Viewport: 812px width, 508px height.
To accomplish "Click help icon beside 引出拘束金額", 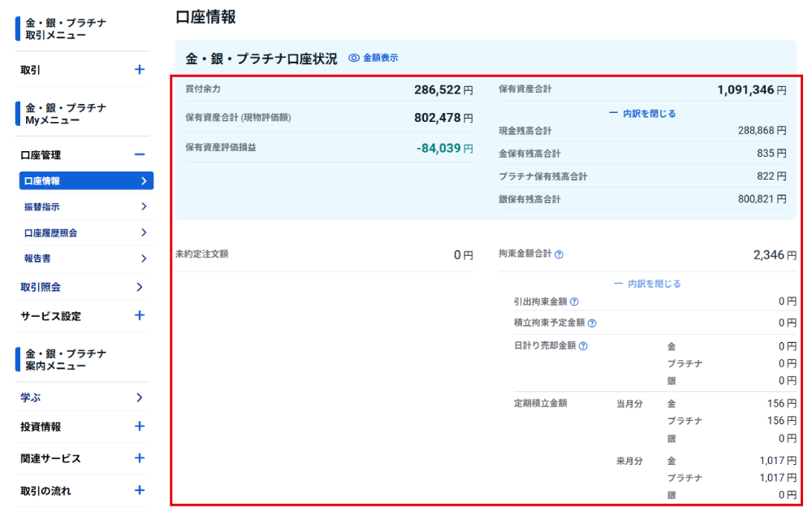I will (574, 302).
